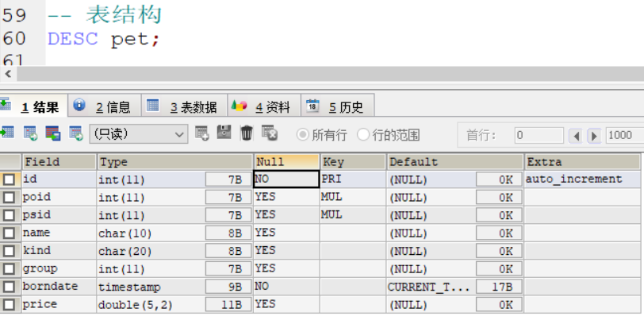Click the Key column header
Screen dimensions: 644x320
pyautogui.click(x=353, y=162)
